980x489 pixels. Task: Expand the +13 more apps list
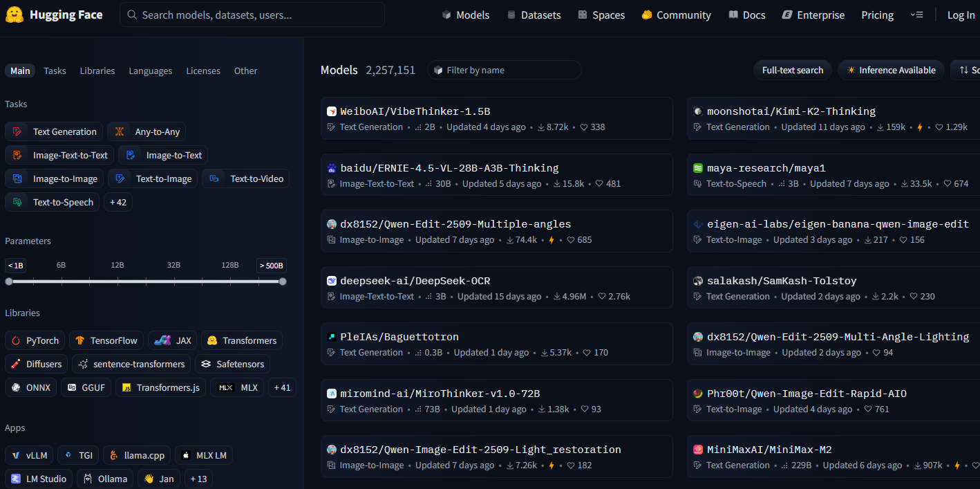pos(198,479)
